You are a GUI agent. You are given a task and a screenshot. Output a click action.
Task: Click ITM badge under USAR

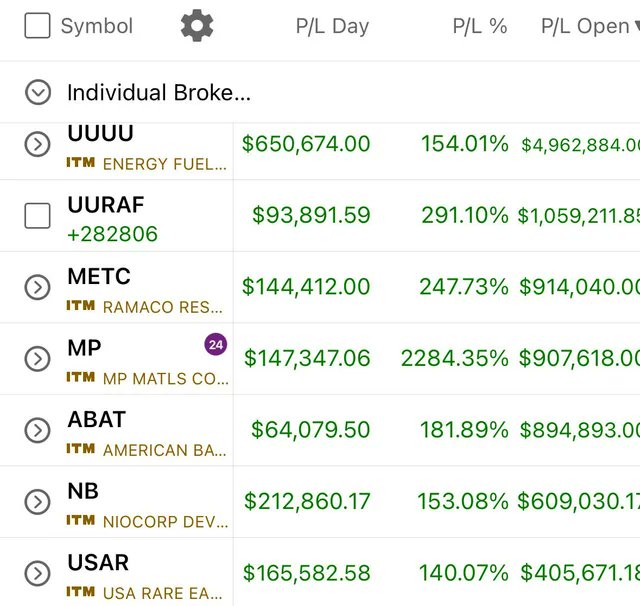(x=81, y=592)
